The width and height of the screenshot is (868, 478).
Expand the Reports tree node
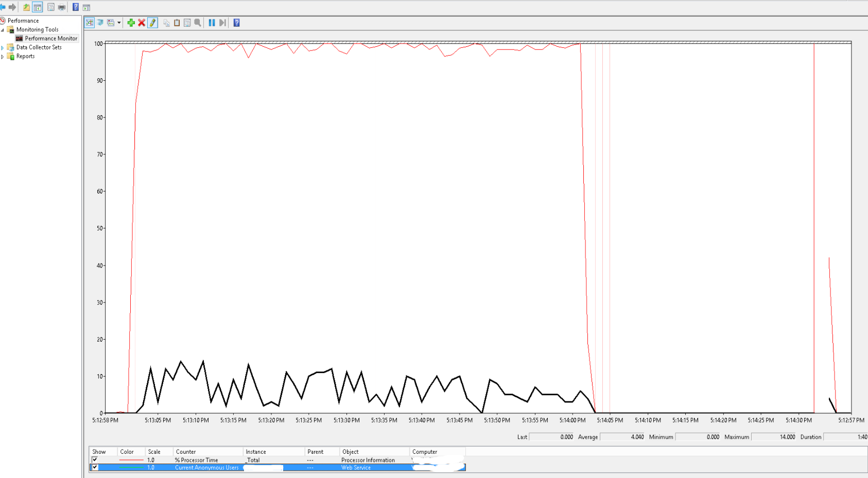click(x=3, y=57)
